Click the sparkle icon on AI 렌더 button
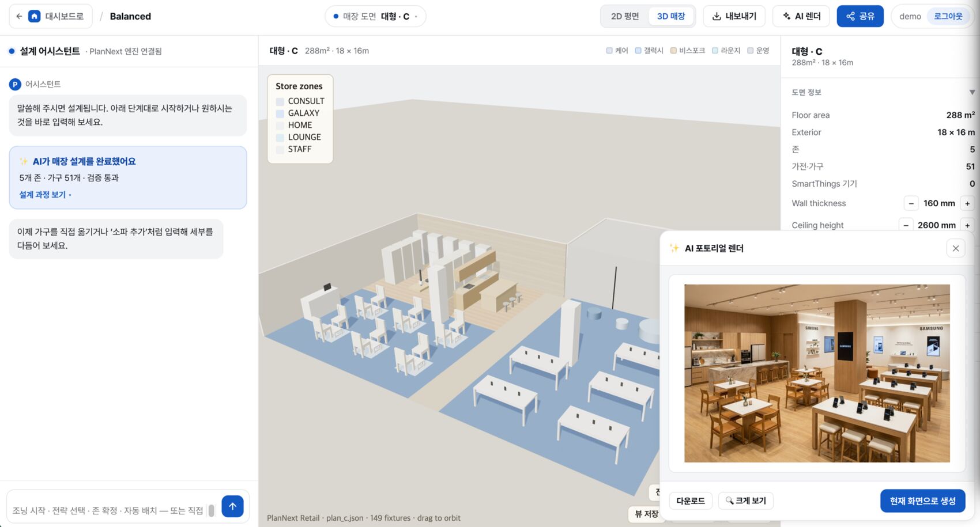The height and width of the screenshot is (527, 980). tap(786, 16)
